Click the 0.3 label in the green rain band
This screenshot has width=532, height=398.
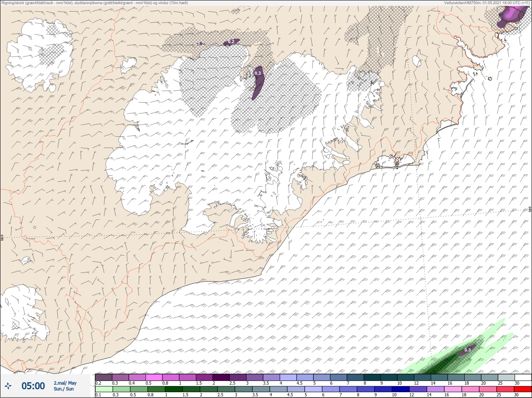pos(468,350)
